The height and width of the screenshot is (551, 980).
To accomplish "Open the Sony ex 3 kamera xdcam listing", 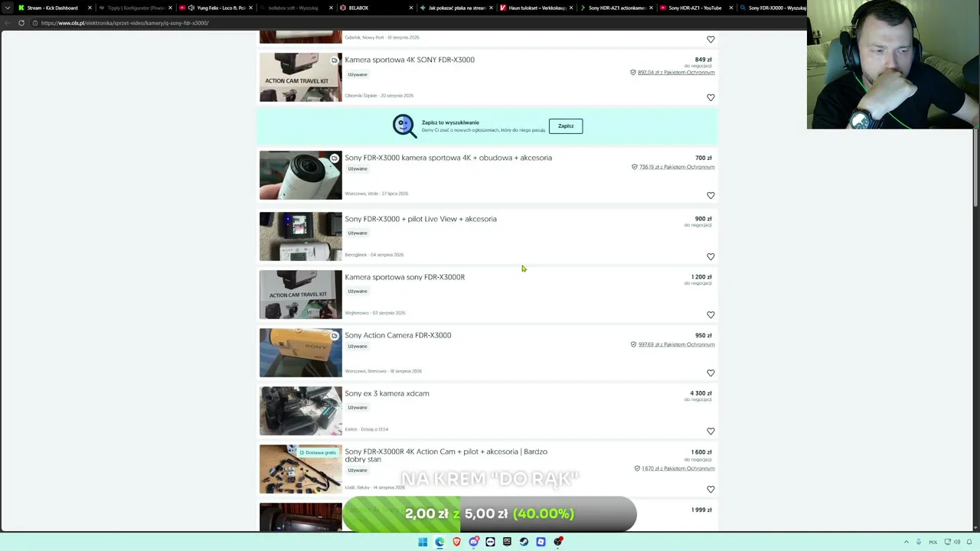I will tap(387, 393).
